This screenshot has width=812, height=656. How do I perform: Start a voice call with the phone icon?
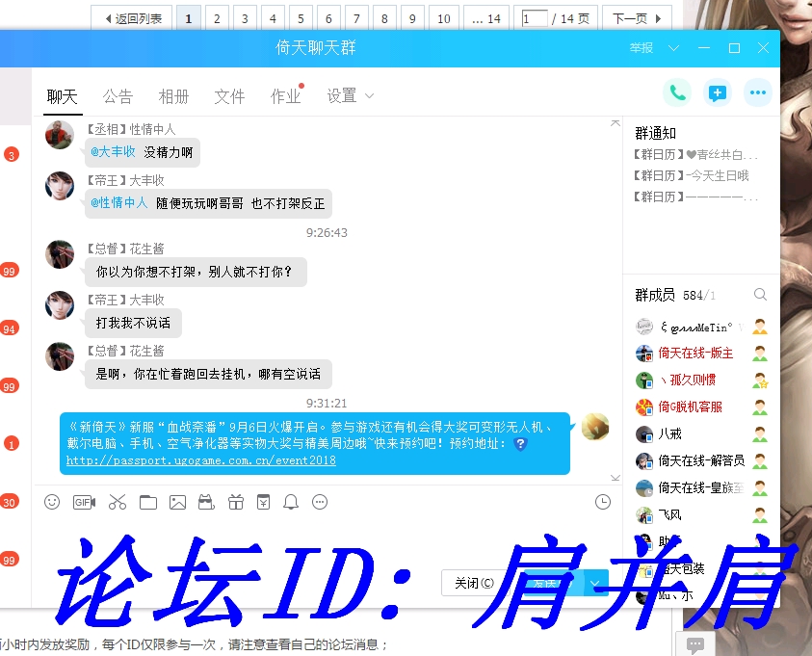click(676, 92)
